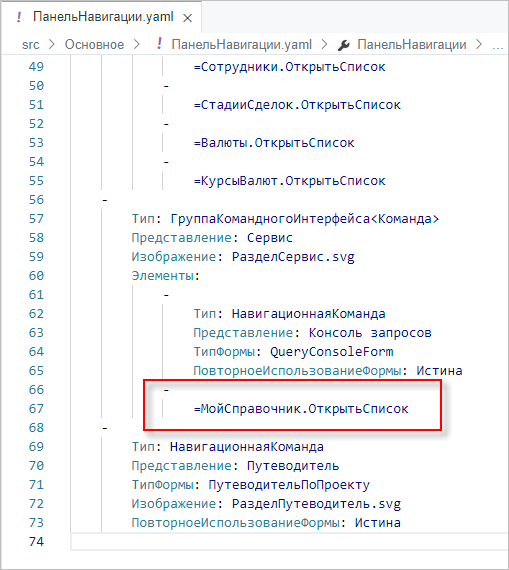
Task: Place the cursor on =МойСправочник.ОткрытьСписок
Action: 301,409
